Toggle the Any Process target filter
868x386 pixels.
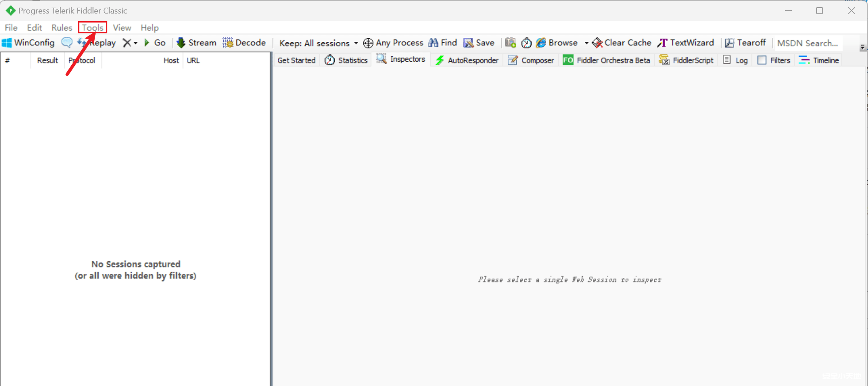point(393,43)
